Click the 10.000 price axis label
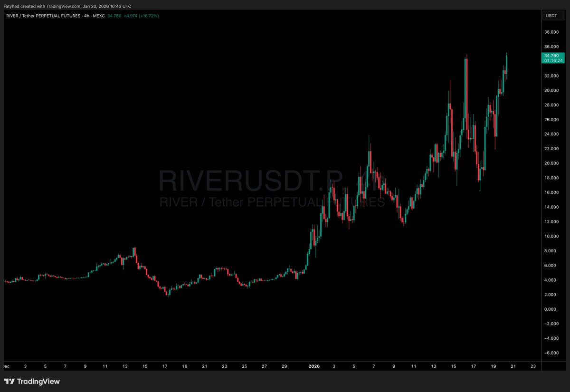Viewport: 570px width, 392px height. (x=551, y=236)
